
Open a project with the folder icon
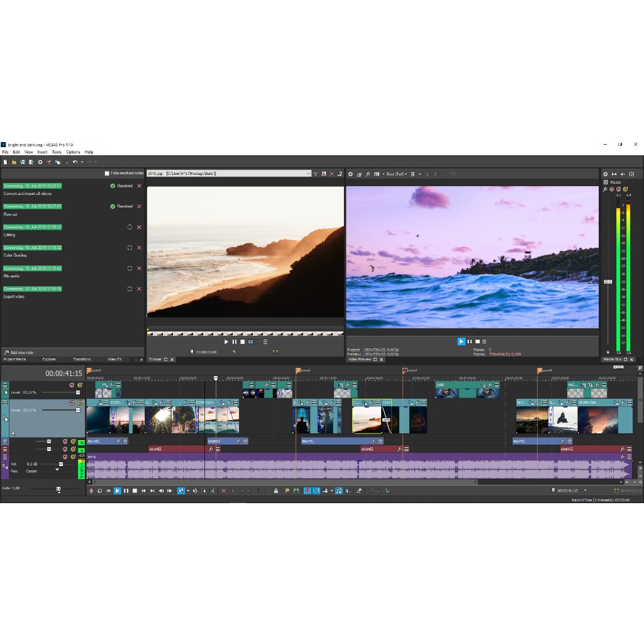[14, 162]
